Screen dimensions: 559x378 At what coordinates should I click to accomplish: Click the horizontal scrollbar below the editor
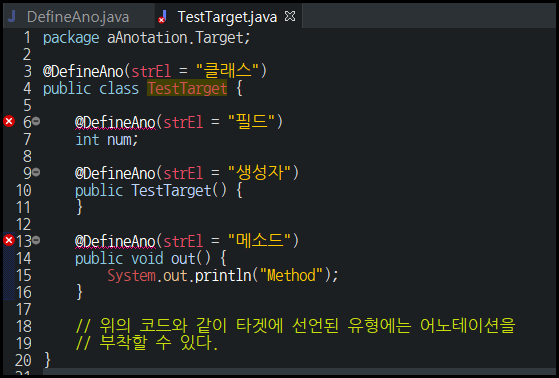tap(299, 372)
